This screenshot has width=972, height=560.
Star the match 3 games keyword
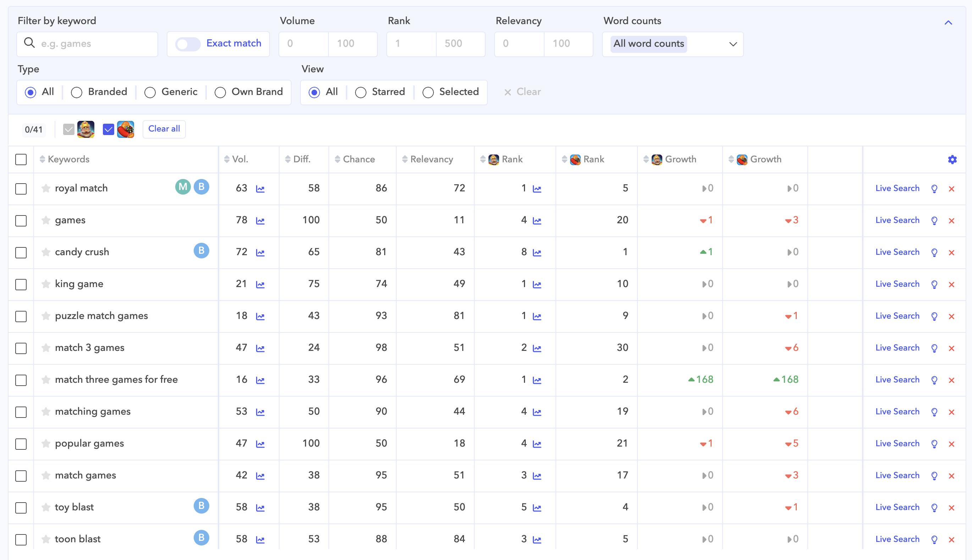tap(45, 348)
